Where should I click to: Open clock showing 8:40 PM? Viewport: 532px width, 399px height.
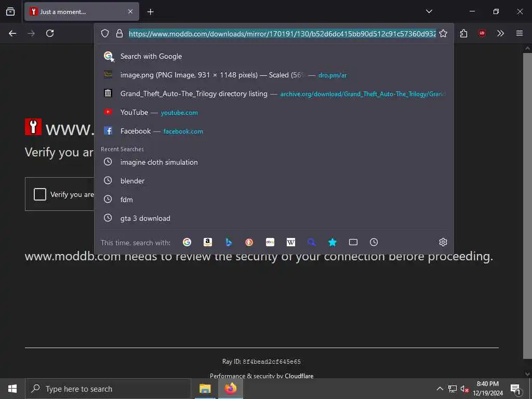(487, 389)
